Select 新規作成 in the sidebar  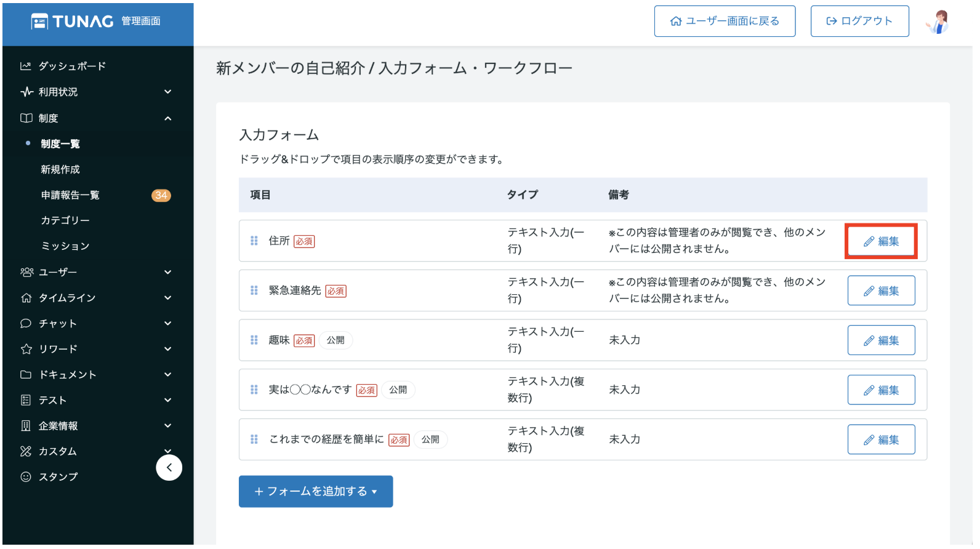[60, 169]
